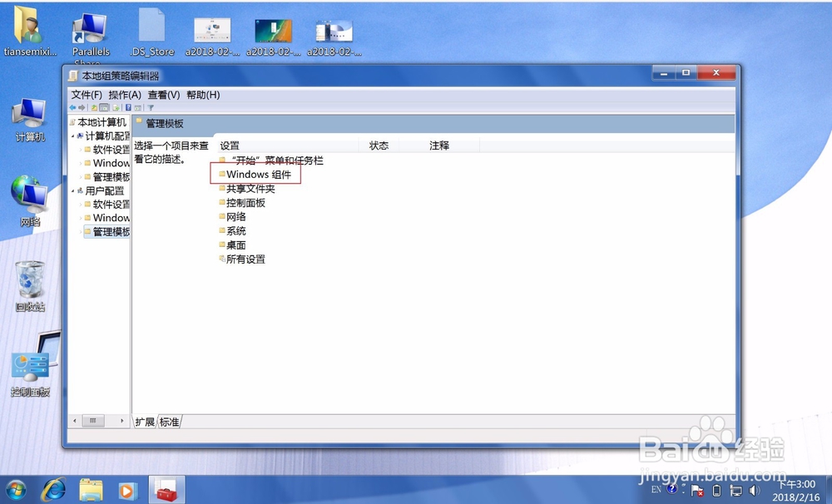Click the tree pane horizontal scrollbar thumb
The image size is (832, 504).
93,421
